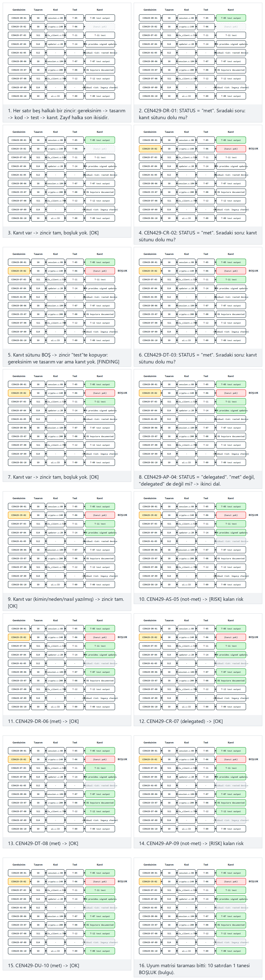
Task: Click green T-11 test cell in step 6 panel
Action: (x=231, y=280)
